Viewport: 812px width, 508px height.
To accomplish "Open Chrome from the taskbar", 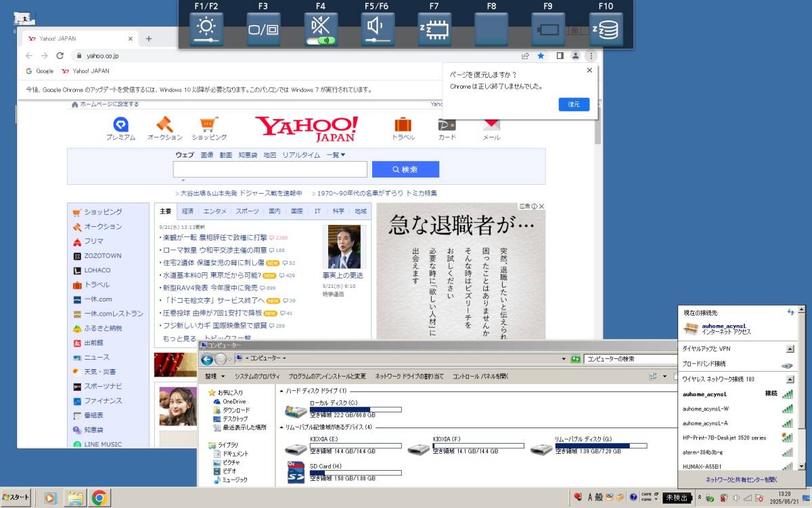I will pos(99,498).
